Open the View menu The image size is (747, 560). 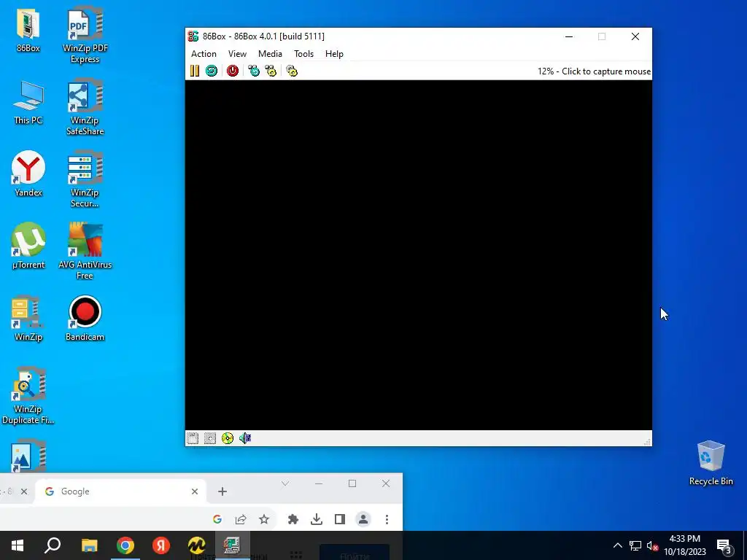pos(237,54)
